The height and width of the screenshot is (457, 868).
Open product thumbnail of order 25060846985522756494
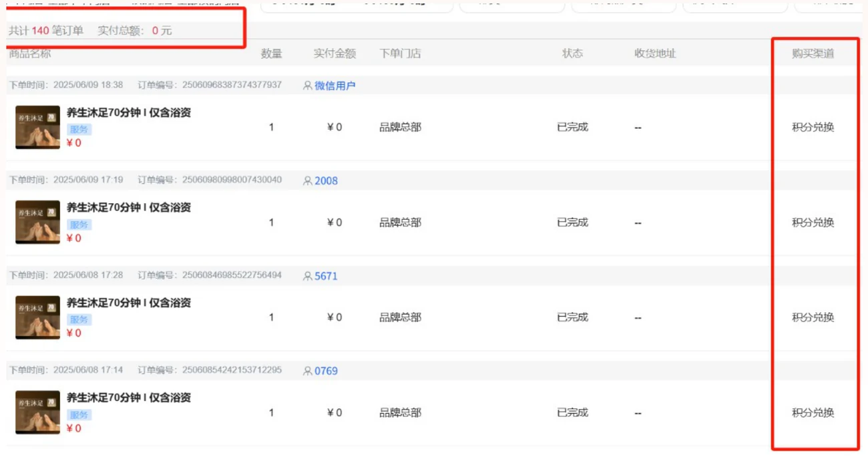[x=38, y=317]
